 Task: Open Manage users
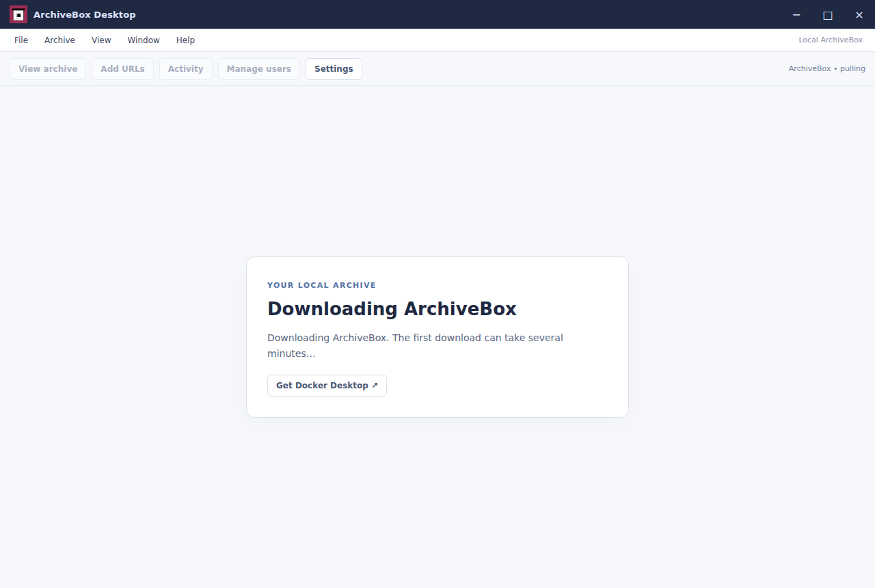[x=259, y=69]
